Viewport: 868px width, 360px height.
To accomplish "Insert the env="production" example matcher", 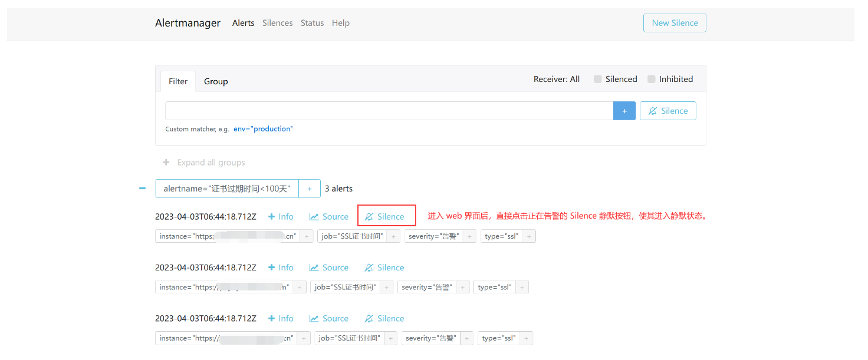I will point(263,129).
